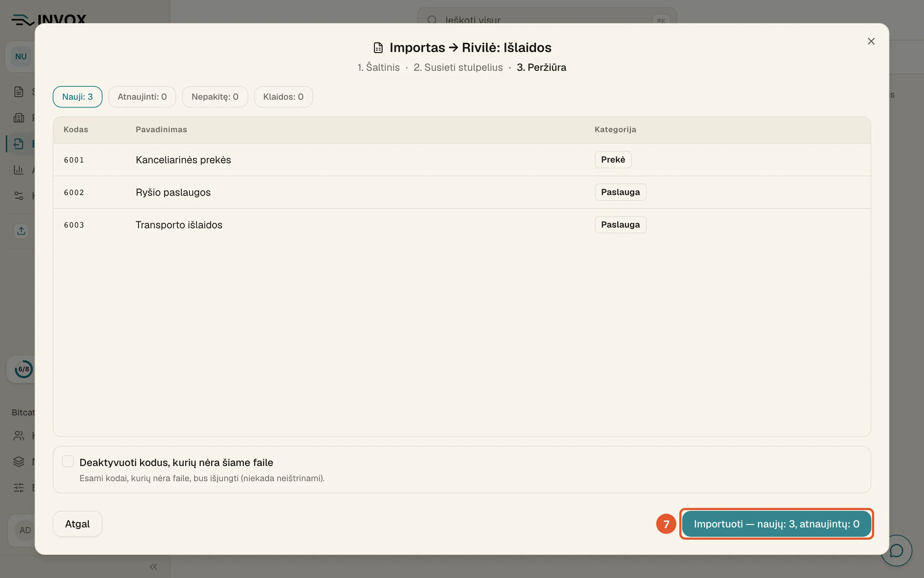The width and height of the screenshot is (924, 578).
Task: Click the Transporto išlaidos row name
Action: tap(179, 225)
